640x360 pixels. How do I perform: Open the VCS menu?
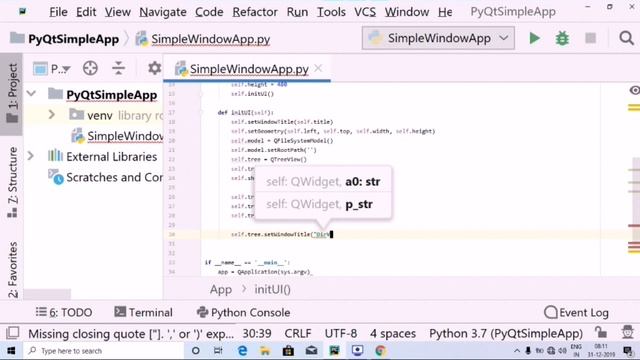coord(365,12)
